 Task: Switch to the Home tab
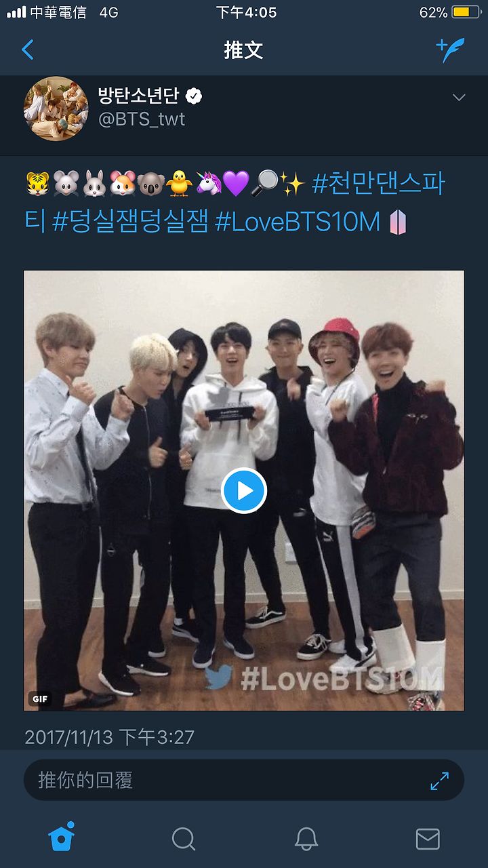point(61,837)
